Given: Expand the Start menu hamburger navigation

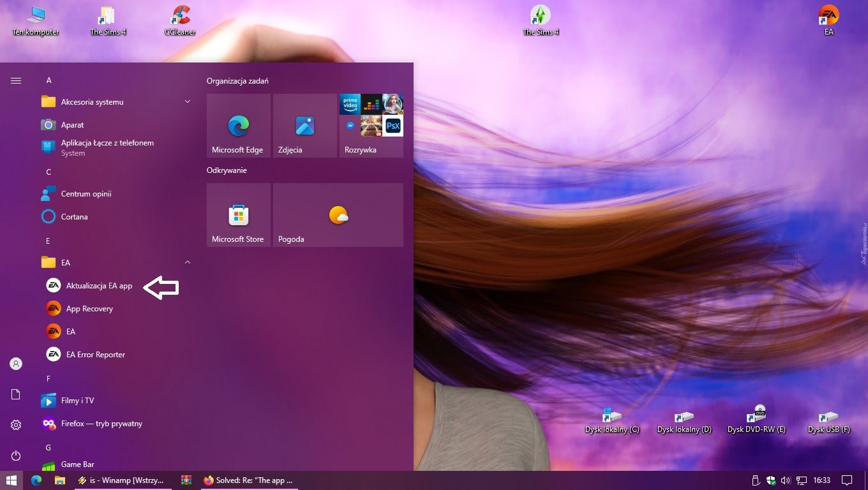Looking at the screenshot, I should 16,80.
